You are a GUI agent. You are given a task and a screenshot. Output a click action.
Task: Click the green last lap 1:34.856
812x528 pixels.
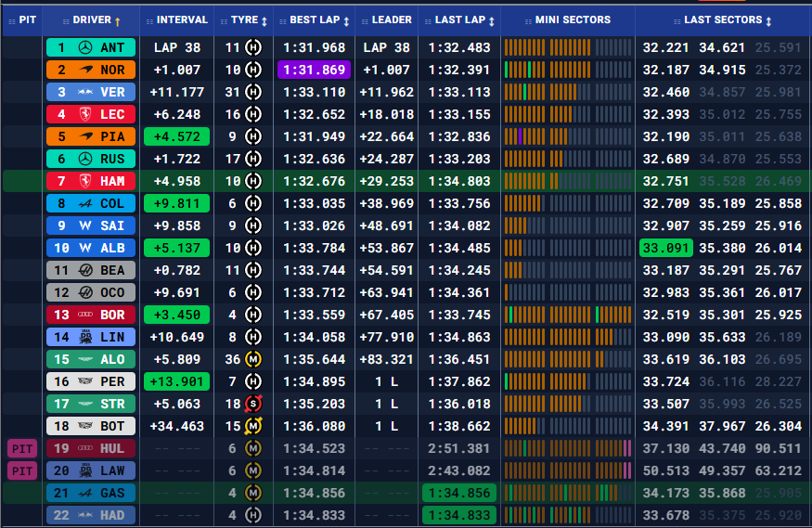459,493
